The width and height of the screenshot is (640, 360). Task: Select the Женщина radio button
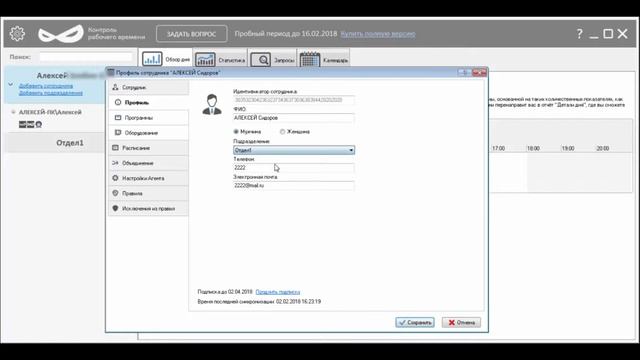(282, 131)
